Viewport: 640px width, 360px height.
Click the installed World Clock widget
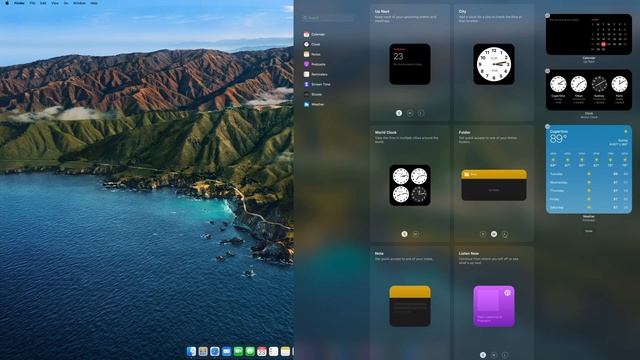(x=589, y=90)
